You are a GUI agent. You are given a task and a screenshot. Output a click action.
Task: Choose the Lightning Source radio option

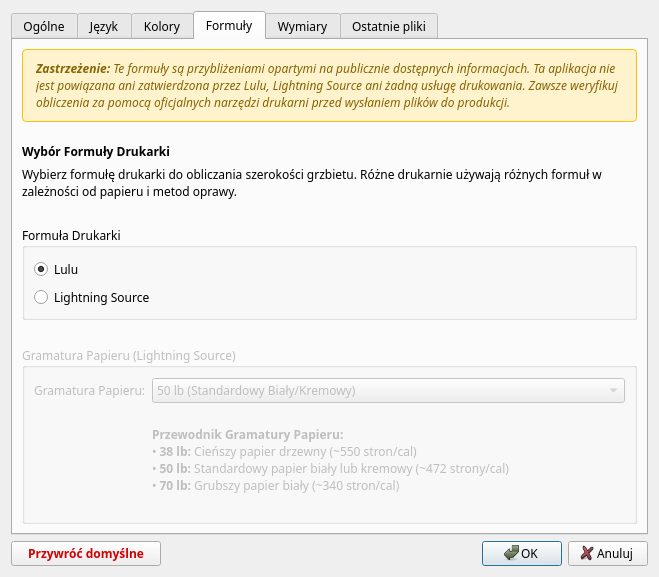coord(41,297)
